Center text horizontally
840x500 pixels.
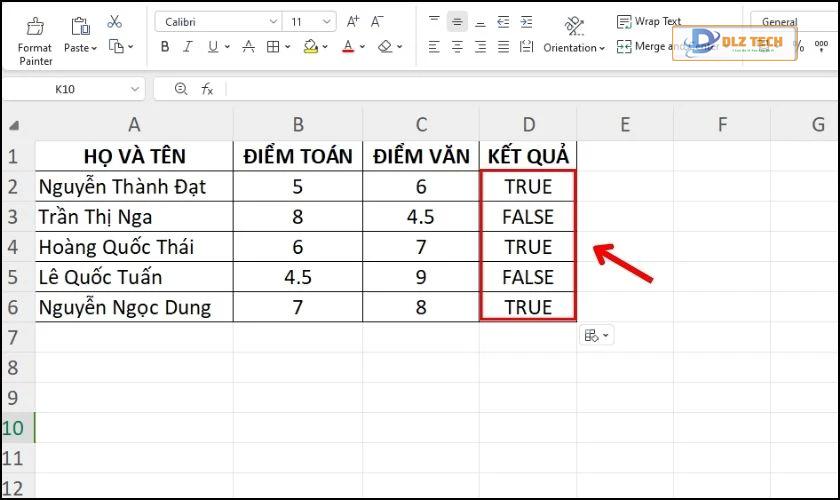pos(457,47)
